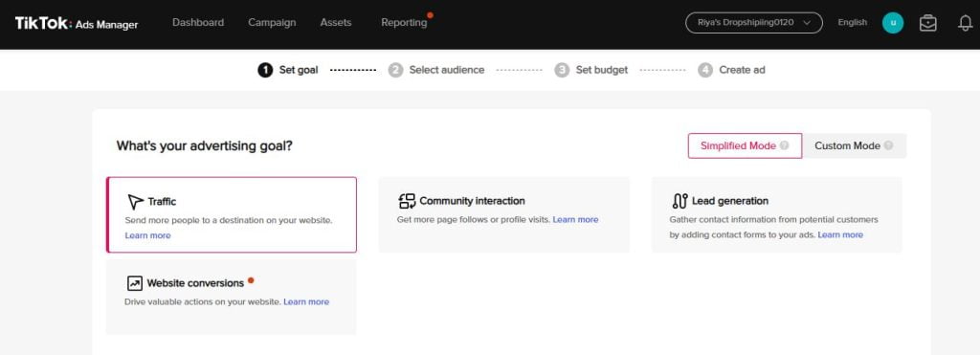Image resolution: width=980 pixels, height=355 pixels.
Task: Open the briefcase business center icon
Action: (928, 23)
